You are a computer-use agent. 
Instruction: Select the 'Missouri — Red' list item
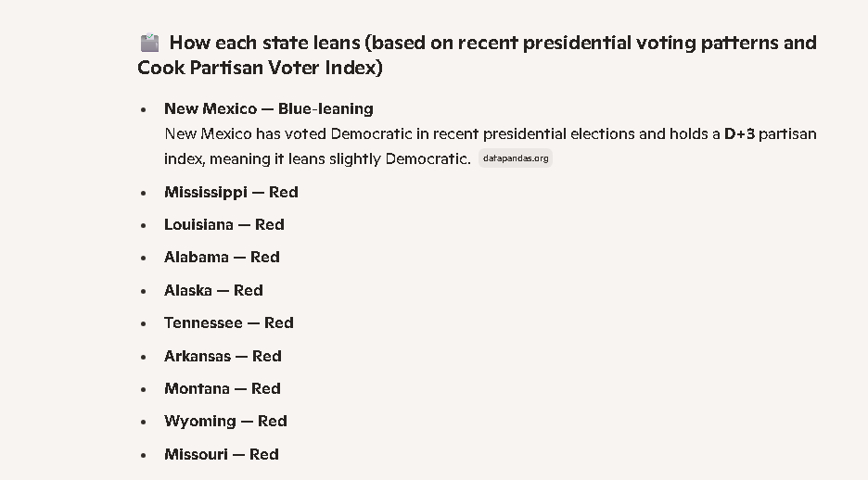(x=221, y=454)
